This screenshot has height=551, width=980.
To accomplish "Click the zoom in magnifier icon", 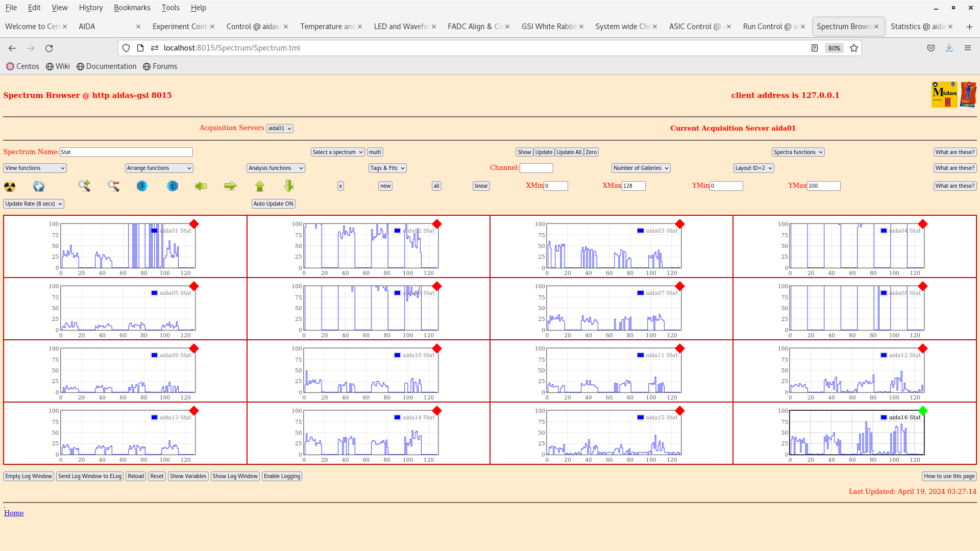I will (84, 186).
